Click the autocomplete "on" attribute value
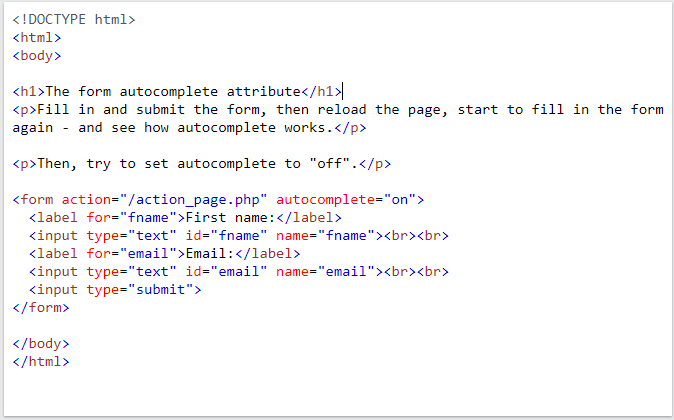The height and width of the screenshot is (420, 674). [x=402, y=199]
